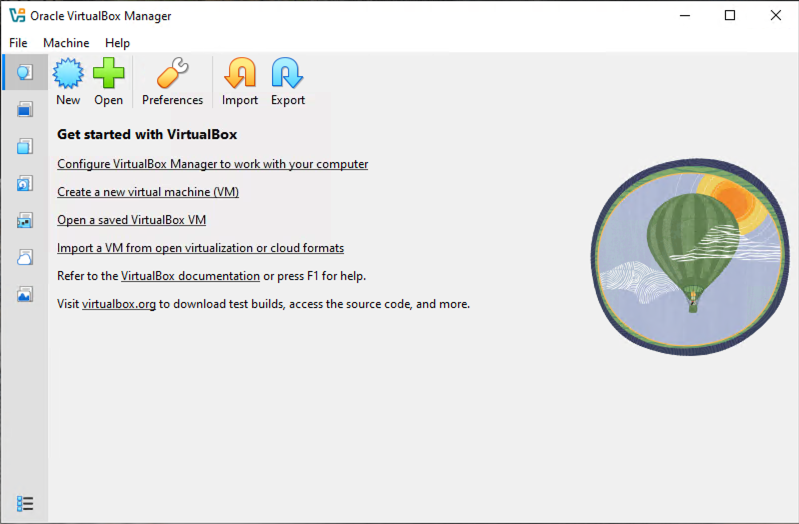This screenshot has height=524, width=799.
Task: Open the activity chart icon in sidebar
Action: [x=24, y=294]
